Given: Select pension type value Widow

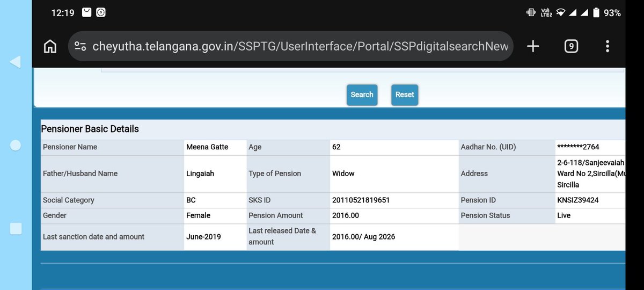Looking at the screenshot, I should tap(343, 173).
